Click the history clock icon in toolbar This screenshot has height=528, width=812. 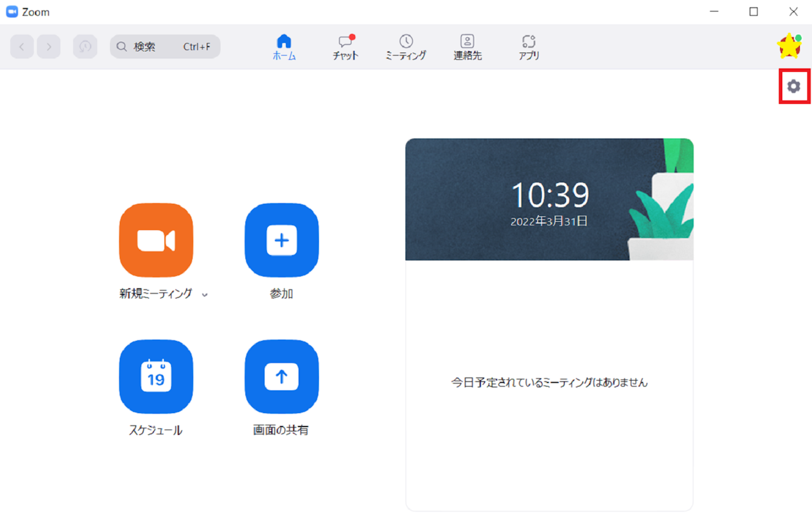[85, 47]
